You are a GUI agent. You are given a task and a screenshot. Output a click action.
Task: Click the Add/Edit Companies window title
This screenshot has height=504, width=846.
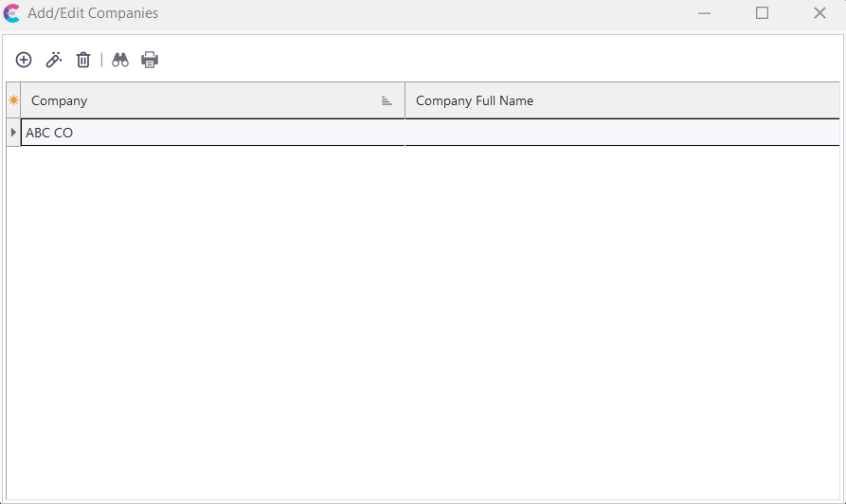click(x=93, y=13)
